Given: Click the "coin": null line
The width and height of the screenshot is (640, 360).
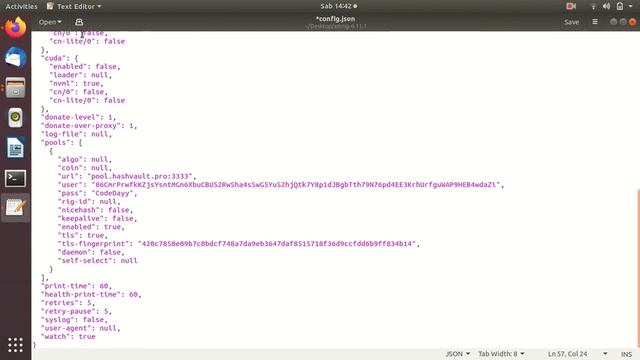Looking at the screenshot, I should point(84,168).
